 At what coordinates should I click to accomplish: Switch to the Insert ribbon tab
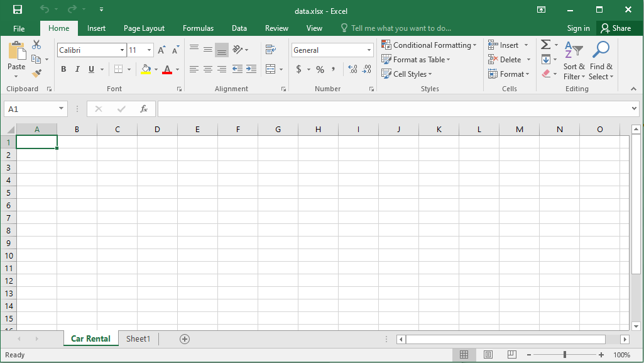point(96,28)
